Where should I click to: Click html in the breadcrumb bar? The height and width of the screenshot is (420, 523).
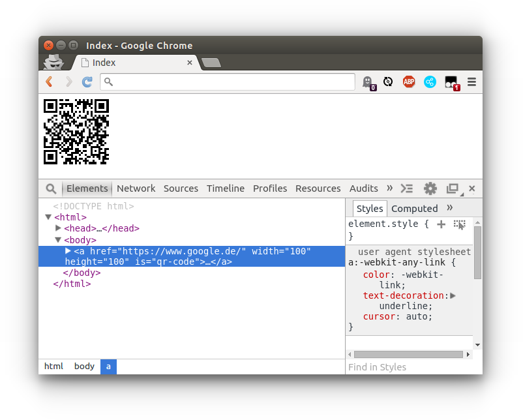[x=53, y=367]
